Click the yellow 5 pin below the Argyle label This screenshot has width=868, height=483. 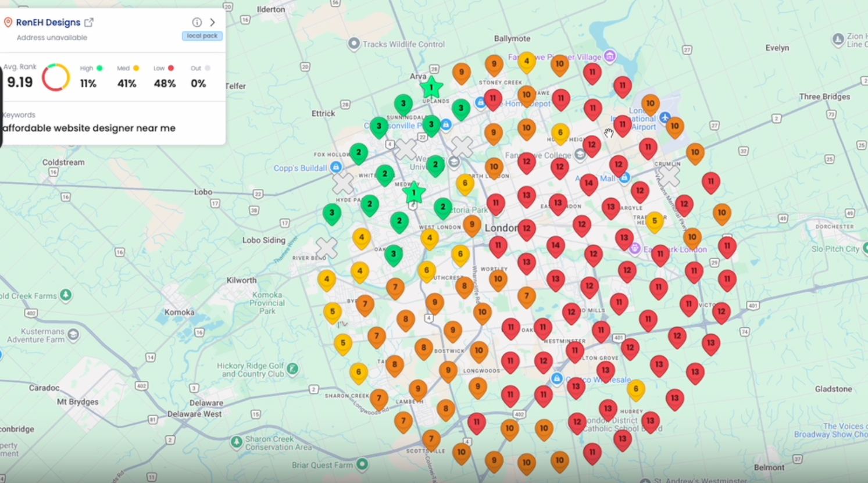pyautogui.click(x=655, y=221)
